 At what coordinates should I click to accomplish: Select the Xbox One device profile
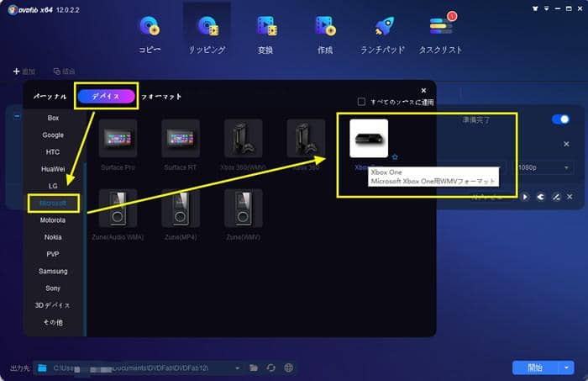tap(369, 139)
